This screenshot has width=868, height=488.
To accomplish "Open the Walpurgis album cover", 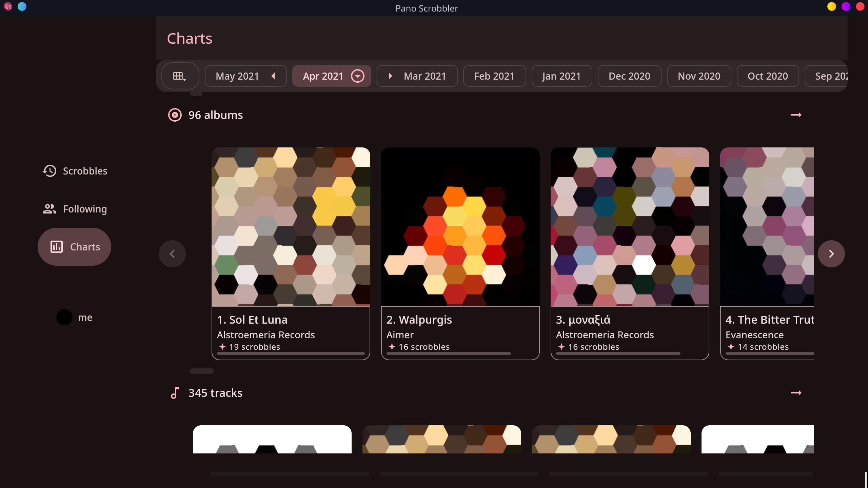I will click(x=460, y=226).
